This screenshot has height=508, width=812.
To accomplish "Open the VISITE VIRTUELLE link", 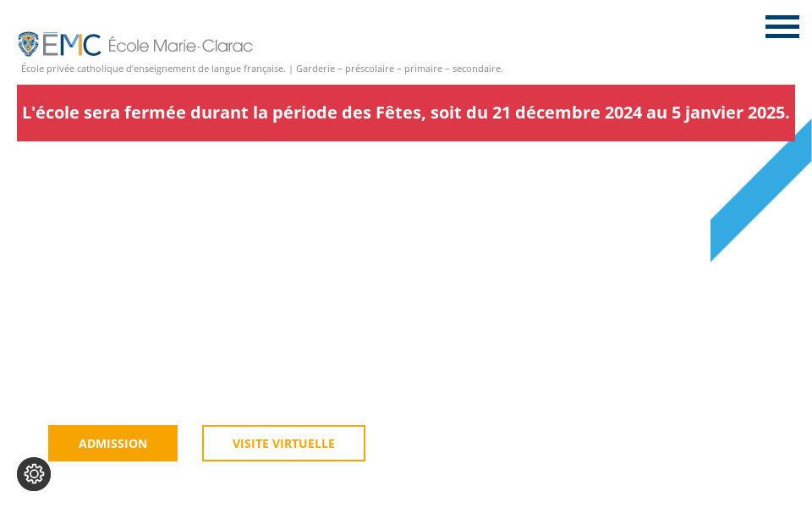I will [x=283, y=444].
